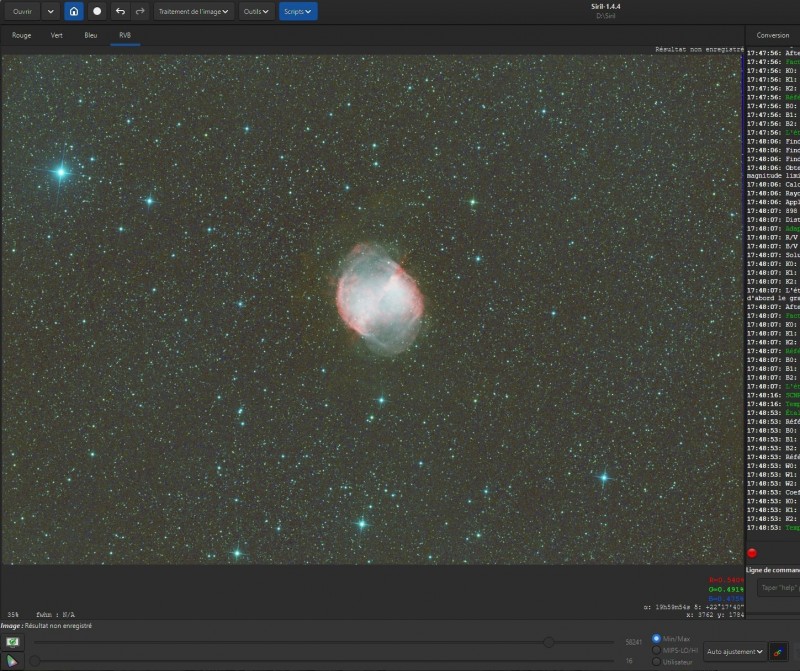The width and height of the screenshot is (800, 671).
Task: Stop the process with red circle button
Action: coord(752,553)
